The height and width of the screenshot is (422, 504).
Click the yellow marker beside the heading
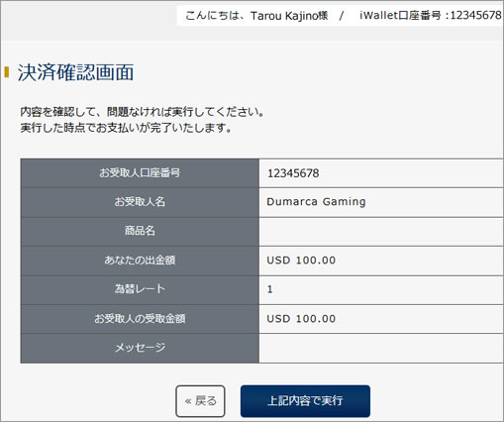[6, 72]
